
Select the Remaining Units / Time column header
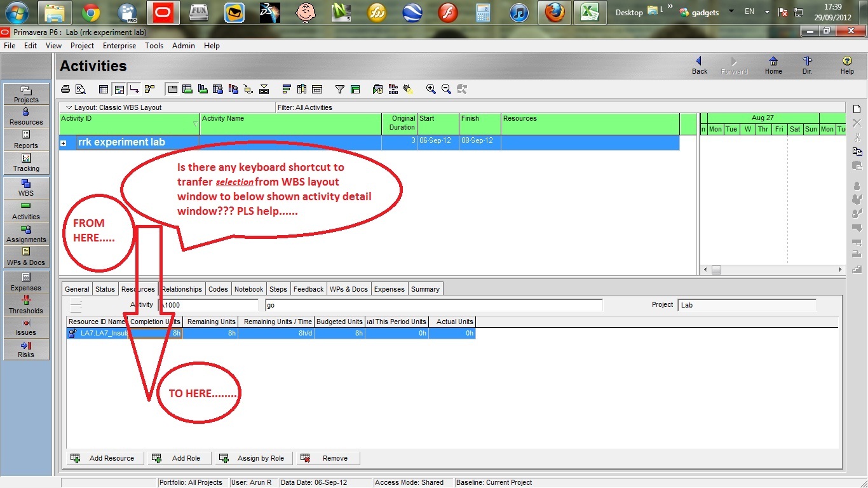pyautogui.click(x=276, y=322)
